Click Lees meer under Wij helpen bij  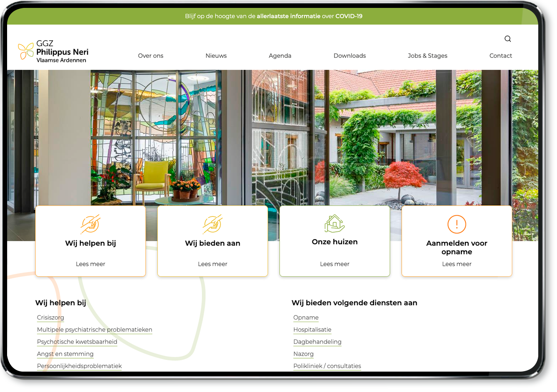(90, 264)
